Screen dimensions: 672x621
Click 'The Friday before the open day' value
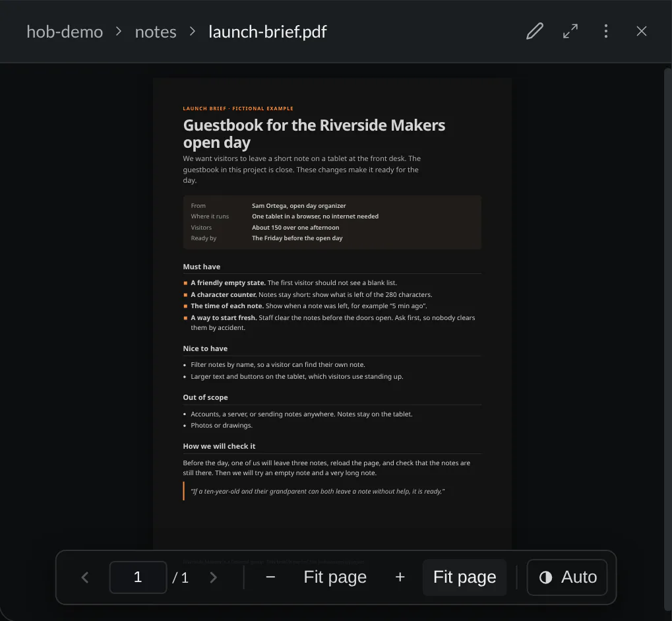(297, 238)
